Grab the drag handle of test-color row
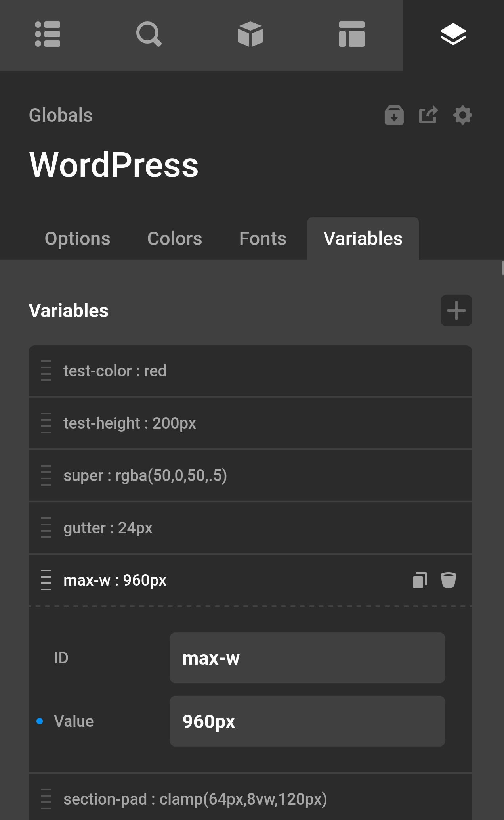 click(46, 371)
